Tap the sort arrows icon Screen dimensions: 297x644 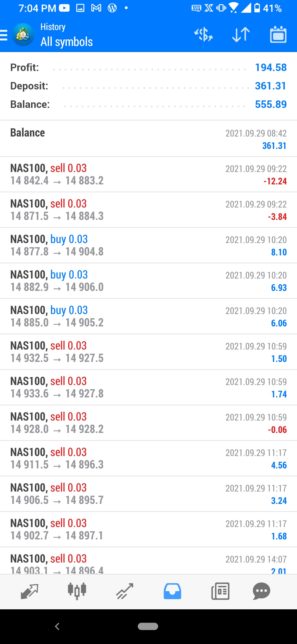[x=241, y=35]
